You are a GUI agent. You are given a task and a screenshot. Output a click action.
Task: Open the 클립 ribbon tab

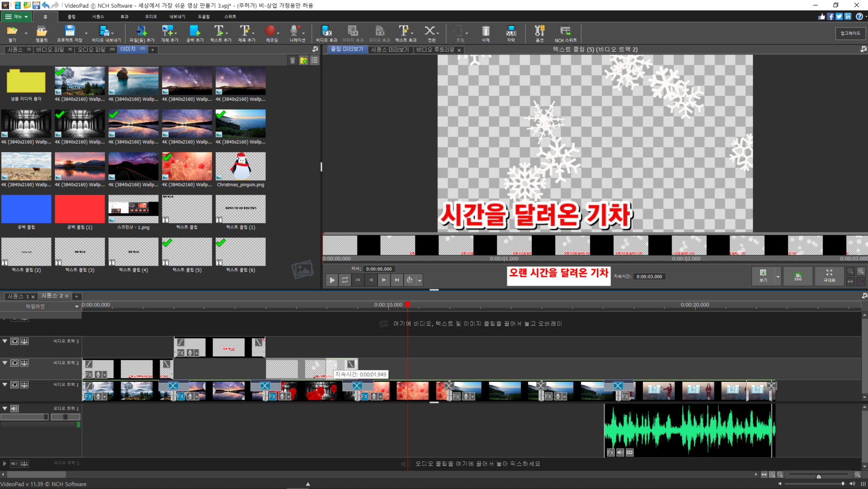(x=72, y=17)
